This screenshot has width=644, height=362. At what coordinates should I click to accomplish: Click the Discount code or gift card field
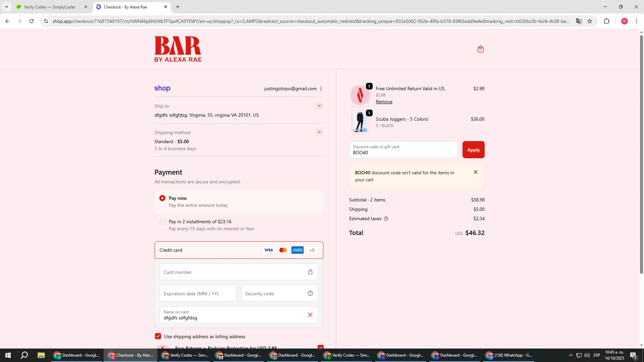403,150
